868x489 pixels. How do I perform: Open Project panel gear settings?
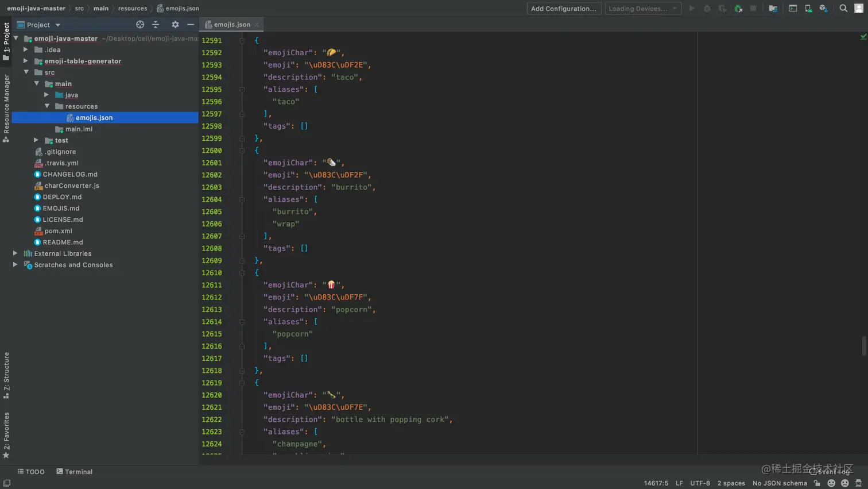[175, 25]
